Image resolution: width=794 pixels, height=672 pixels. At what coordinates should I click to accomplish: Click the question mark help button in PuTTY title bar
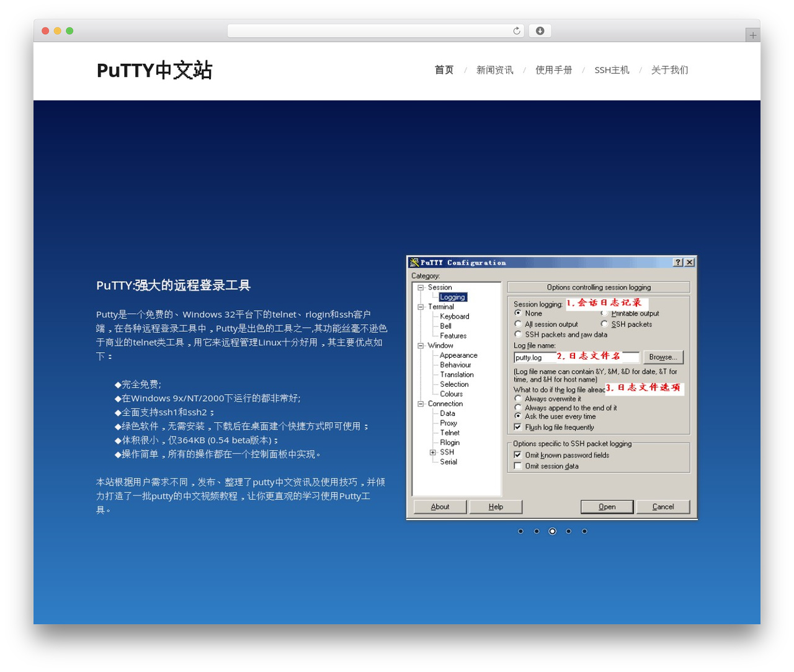pos(678,262)
